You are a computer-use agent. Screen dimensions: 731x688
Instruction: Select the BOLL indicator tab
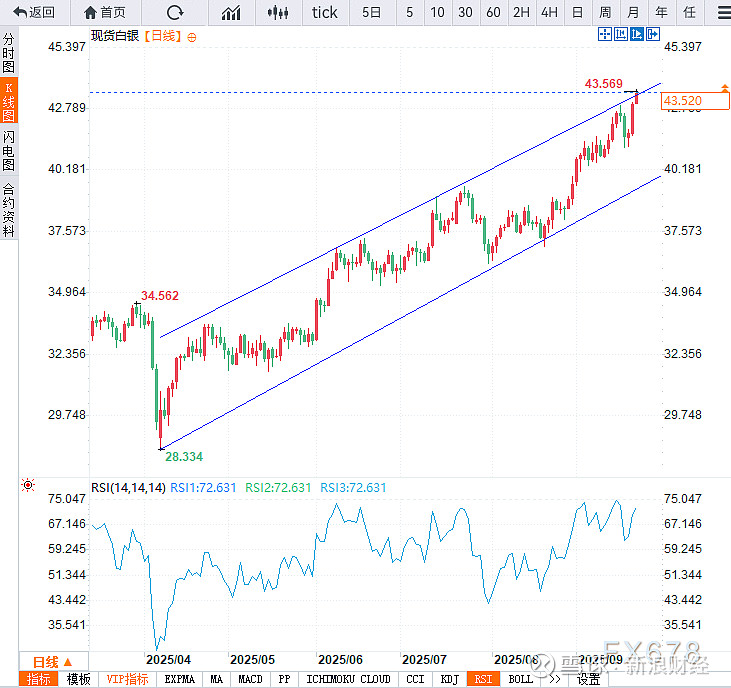tap(520, 679)
